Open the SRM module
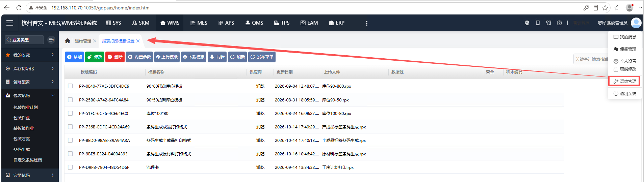The image size is (644, 182). (140, 23)
